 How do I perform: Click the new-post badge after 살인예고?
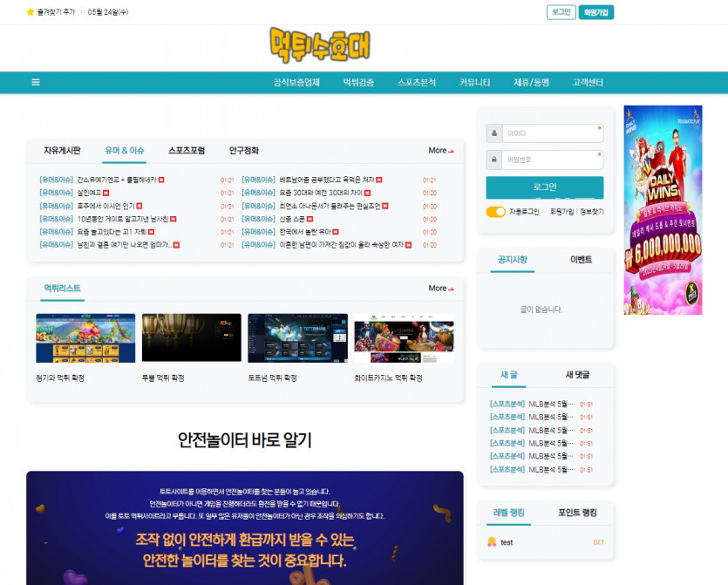click(106, 192)
